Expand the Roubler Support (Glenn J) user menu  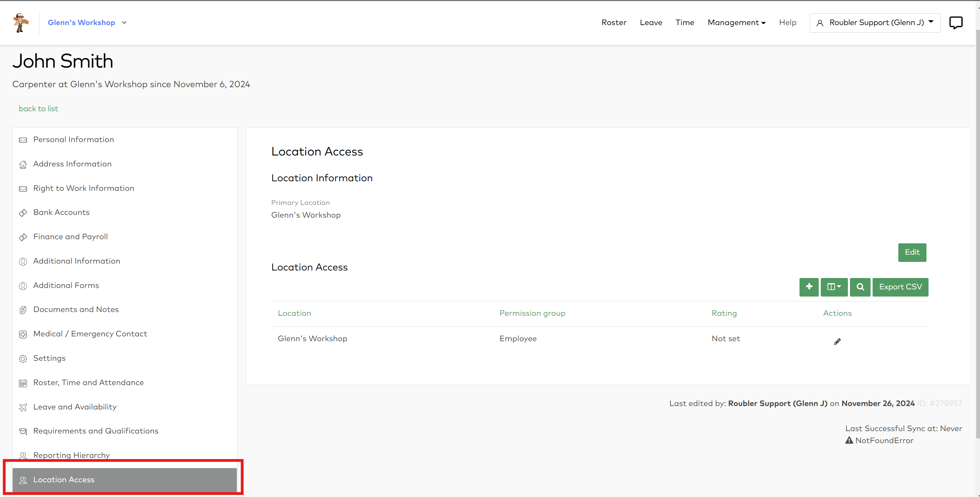point(875,23)
